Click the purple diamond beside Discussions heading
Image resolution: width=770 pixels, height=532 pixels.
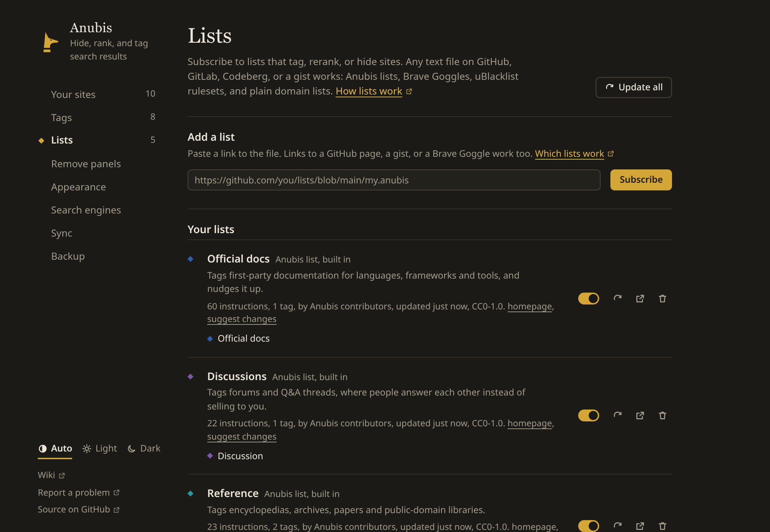point(190,377)
